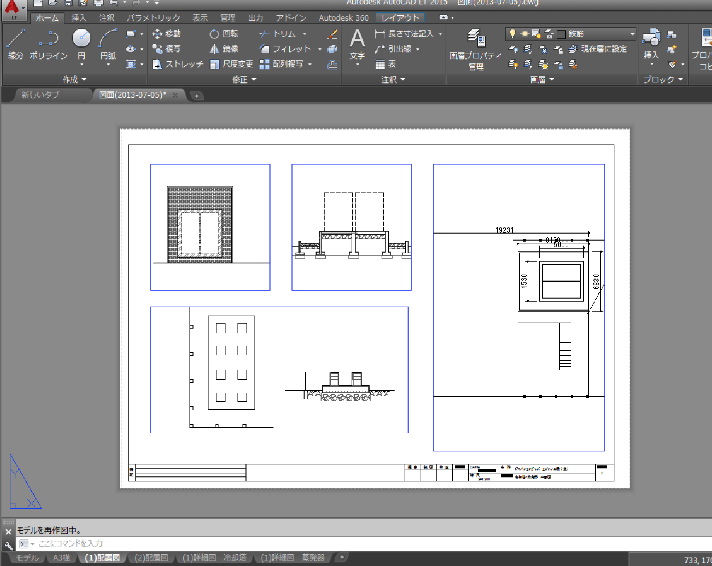Switch to the 出力 ribbon tab
This screenshot has height=566, width=712.
click(x=256, y=18)
